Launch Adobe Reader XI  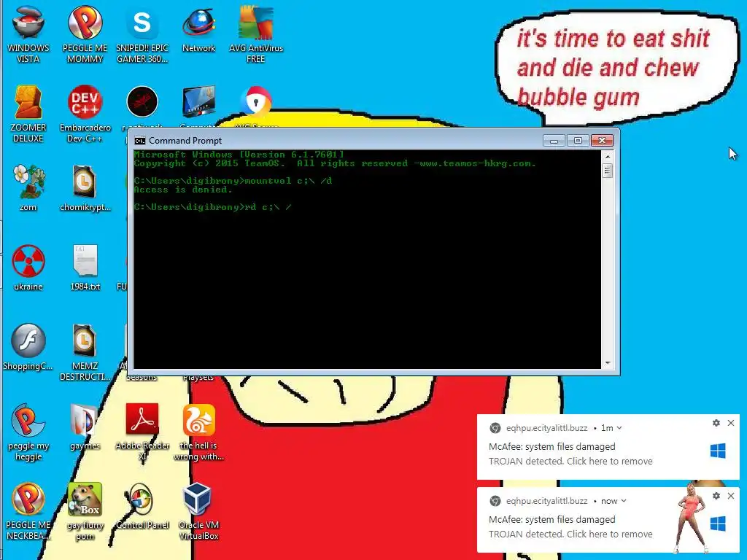click(142, 432)
